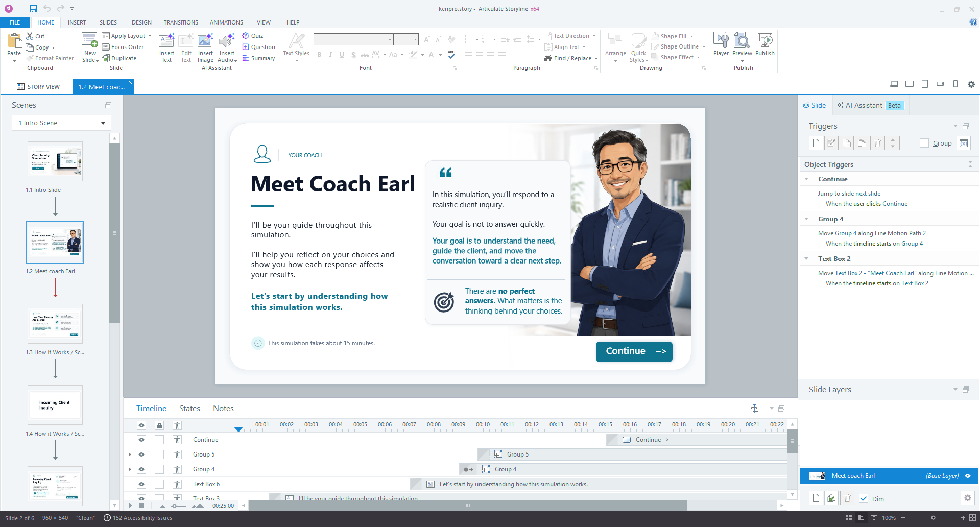Switch to mobile portrait preview icon

[955, 84]
